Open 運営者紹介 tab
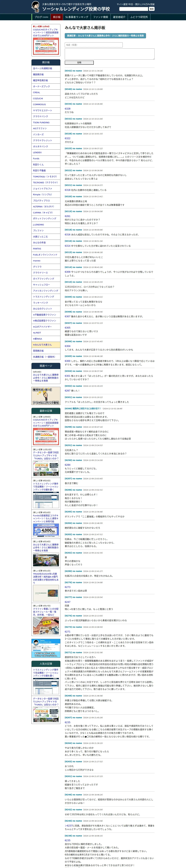Image resolution: width=186 pixels, height=868 pixels. tap(119, 17)
